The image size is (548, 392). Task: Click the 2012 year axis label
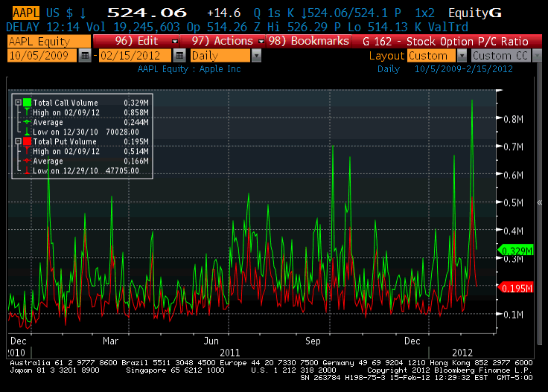coord(462,353)
